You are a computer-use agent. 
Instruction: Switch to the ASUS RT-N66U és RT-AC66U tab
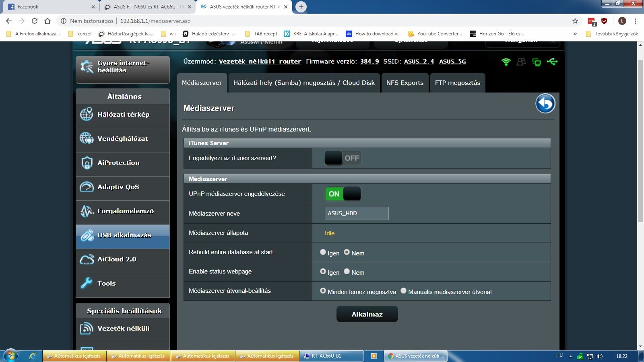coord(147,7)
